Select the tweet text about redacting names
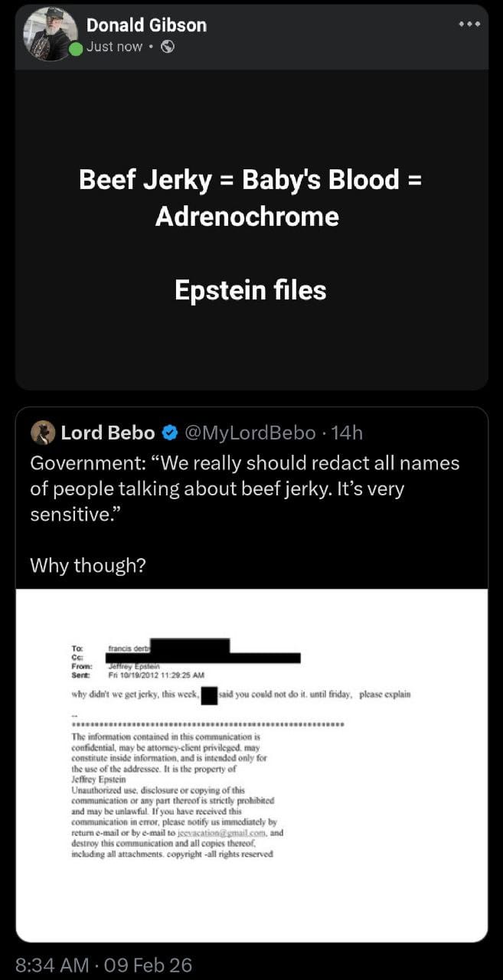The width and height of the screenshot is (503, 980). click(x=245, y=488)
